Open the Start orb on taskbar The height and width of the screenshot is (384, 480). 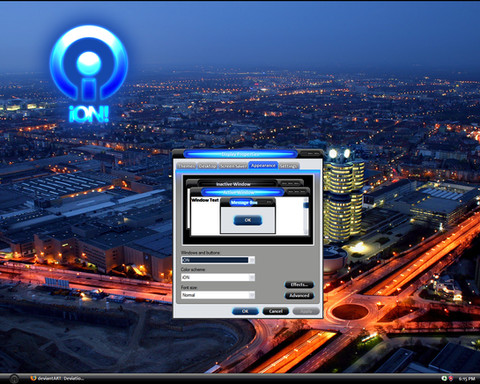[x=14, y=379]
